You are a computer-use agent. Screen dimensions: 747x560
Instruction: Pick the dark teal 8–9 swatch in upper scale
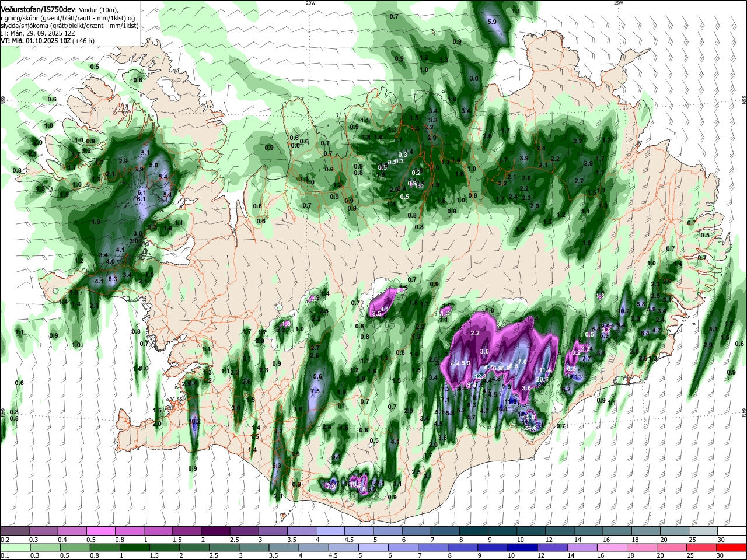click(x=474, y=531)
